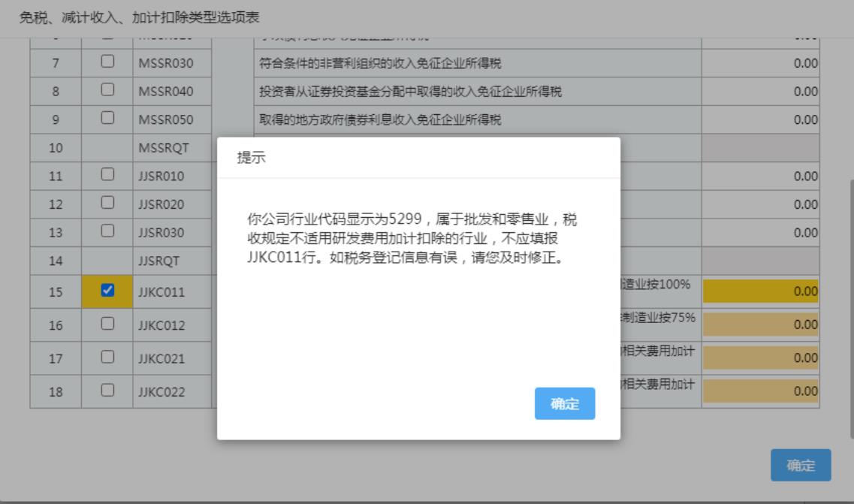Image resolution: width=854 pixels, height=504 pixels.
Task: Enable the MSSR040 row checkbox
Action: [107, 91]
